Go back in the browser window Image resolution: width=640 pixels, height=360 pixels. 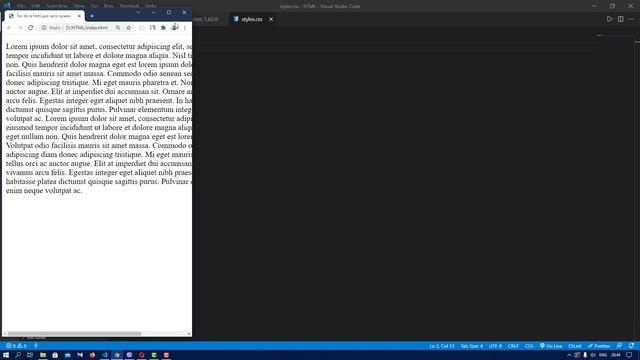tap(9, 28)
